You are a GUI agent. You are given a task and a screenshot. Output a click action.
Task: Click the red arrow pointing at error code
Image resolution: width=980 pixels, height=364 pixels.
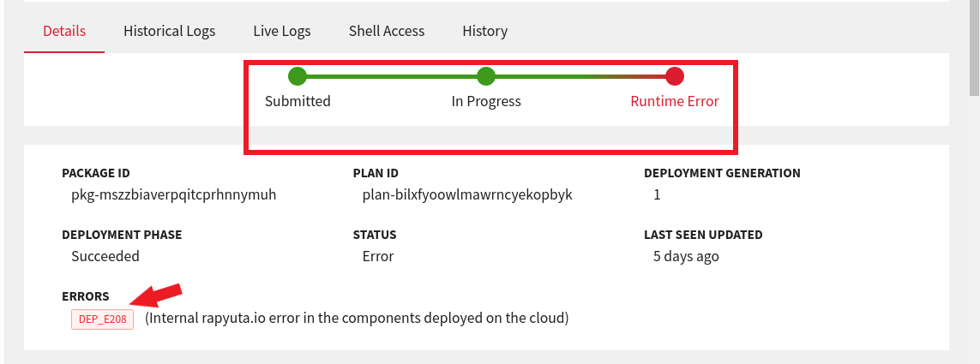(x=159, y=295)
